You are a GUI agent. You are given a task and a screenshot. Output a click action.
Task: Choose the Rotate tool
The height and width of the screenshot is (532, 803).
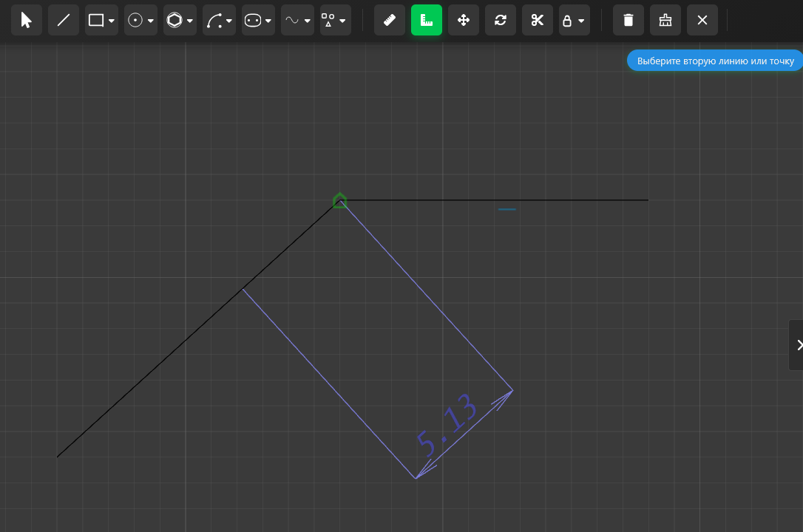(x=501, y=21)
